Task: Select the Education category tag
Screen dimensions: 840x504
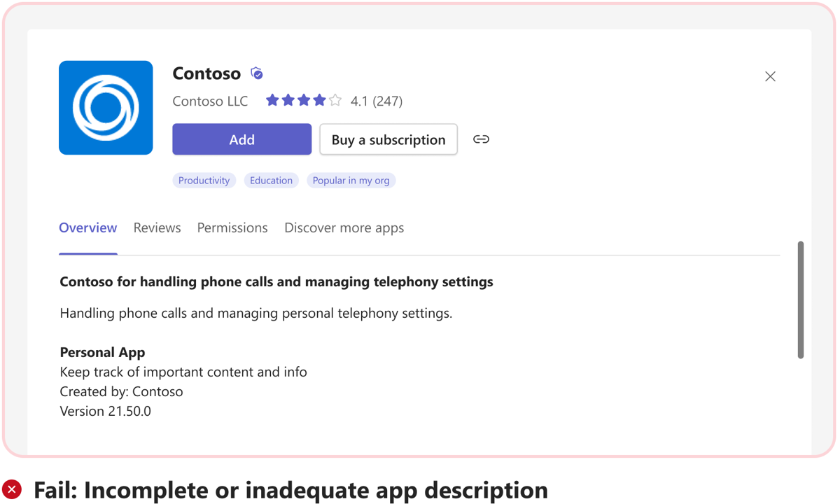Action: tap(271, 181)
